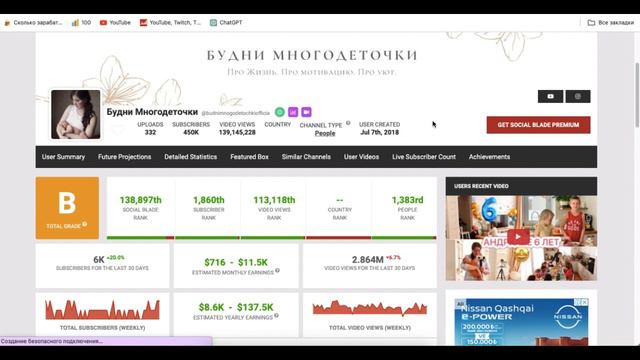
Task: Open the purple chart stats icon
Action: tap(293, 112)
